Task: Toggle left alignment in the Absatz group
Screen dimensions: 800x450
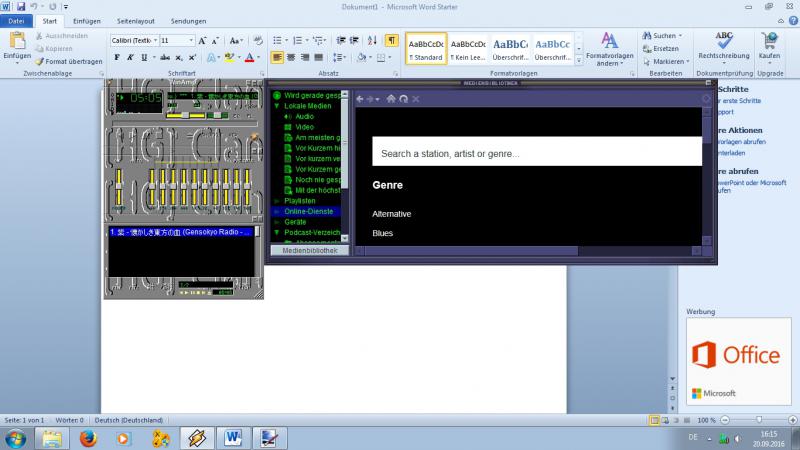Action: [x=277, y=57]
